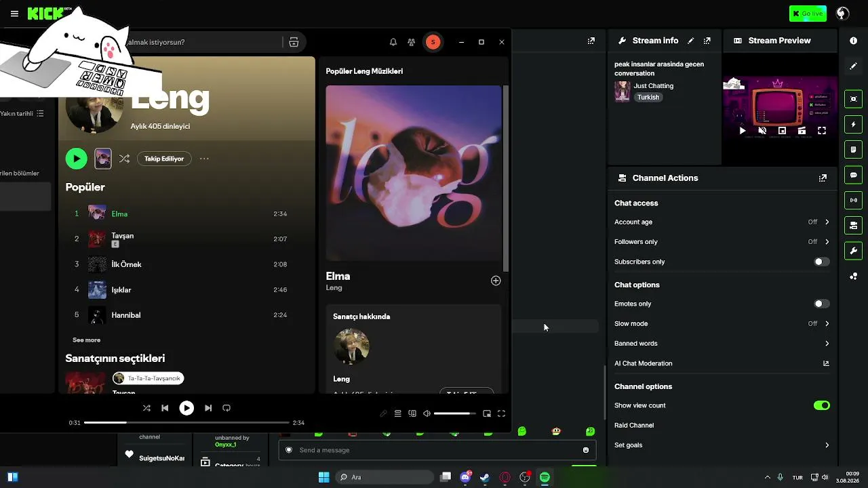
Task: Open Steam from the Windows taskbar
Action: pos(485,477)
